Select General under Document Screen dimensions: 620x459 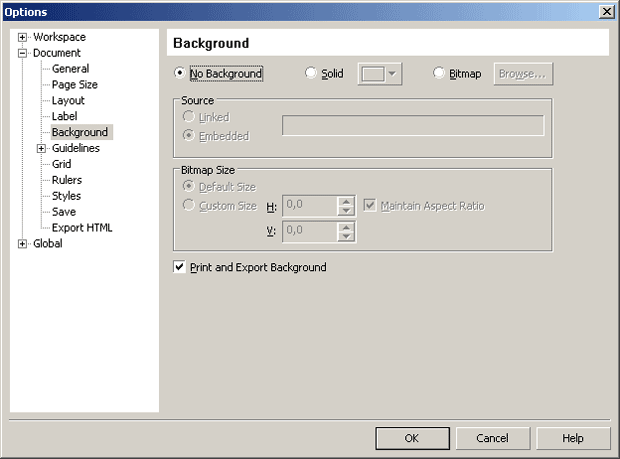(x=70, y=69)
